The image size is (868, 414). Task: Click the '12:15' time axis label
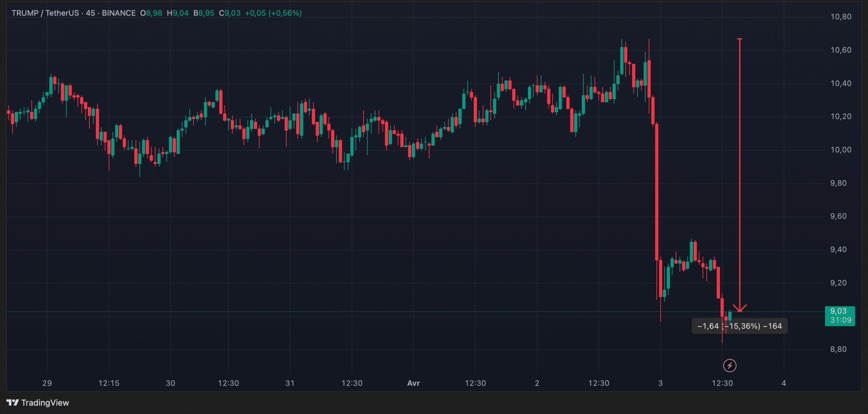[109, 383]
